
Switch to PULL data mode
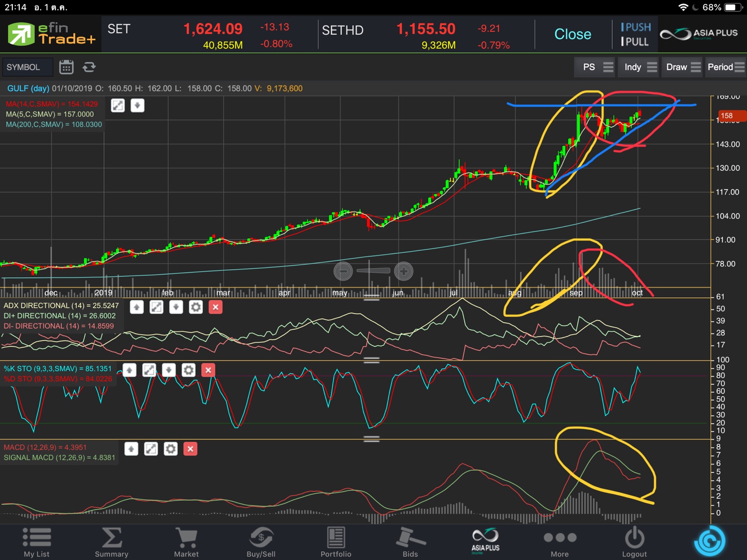[634, 42]
